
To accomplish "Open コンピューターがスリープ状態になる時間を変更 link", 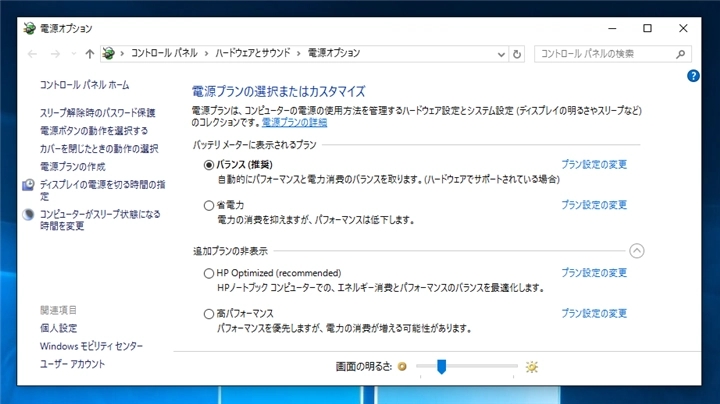I will tap(100, 220).
